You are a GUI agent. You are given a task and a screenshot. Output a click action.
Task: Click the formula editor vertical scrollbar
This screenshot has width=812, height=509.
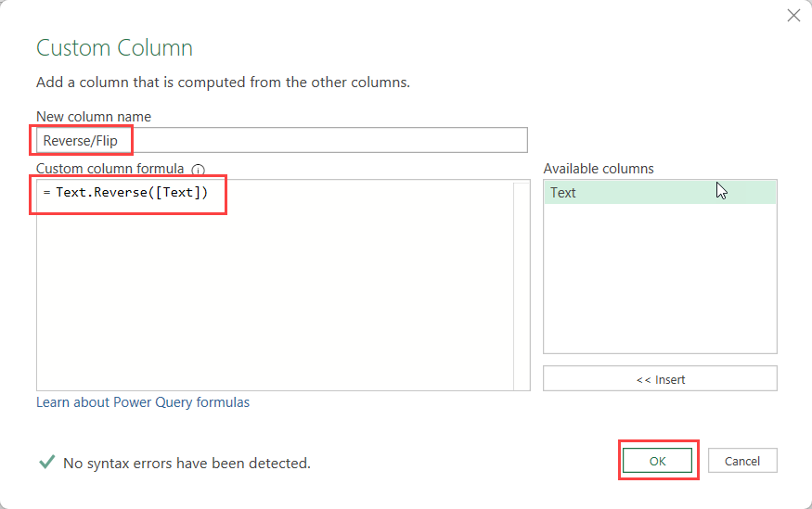(x=522, y=285)
